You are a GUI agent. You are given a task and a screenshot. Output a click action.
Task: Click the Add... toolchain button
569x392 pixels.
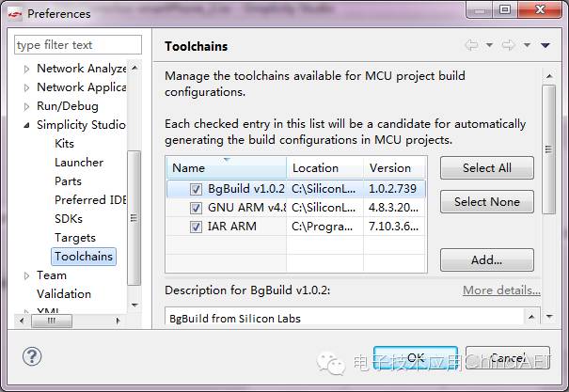click(x=486, y=260)
